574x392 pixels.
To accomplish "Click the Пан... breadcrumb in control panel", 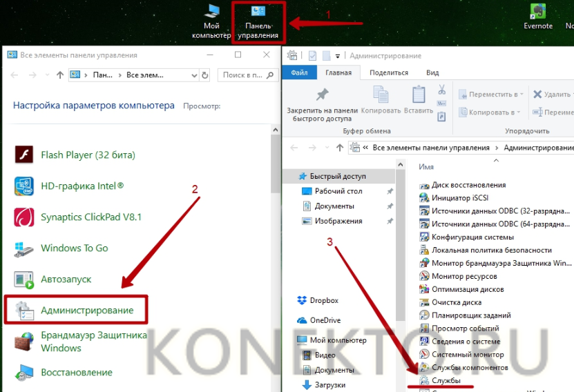I will coord(102,75).
